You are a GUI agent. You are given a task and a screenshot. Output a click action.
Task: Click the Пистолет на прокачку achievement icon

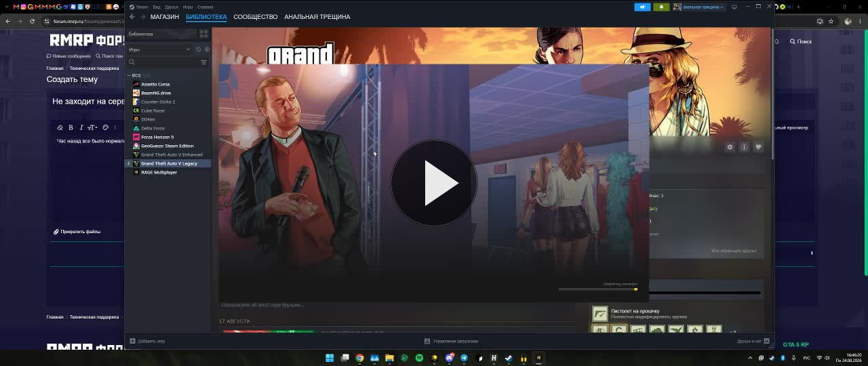(599, 314)
